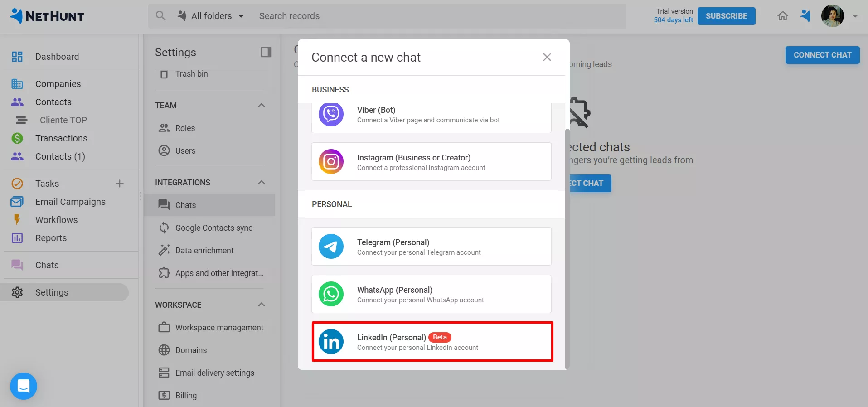Close the Connect a new chat dialog
868x407 pixels.
(547, 57)
